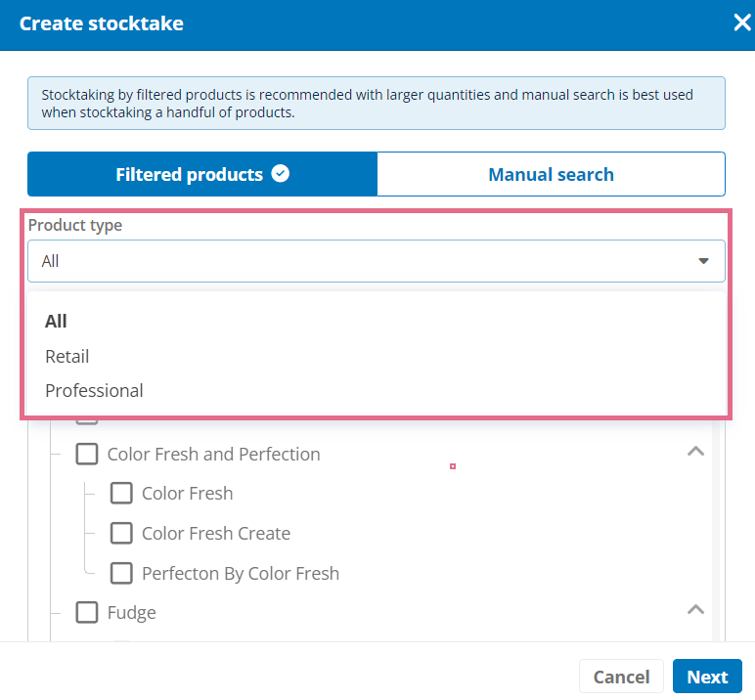Tick the Perfecton By Color Fresh checkbox
Screen dimensions: 755x700
[x=121, y=573]
